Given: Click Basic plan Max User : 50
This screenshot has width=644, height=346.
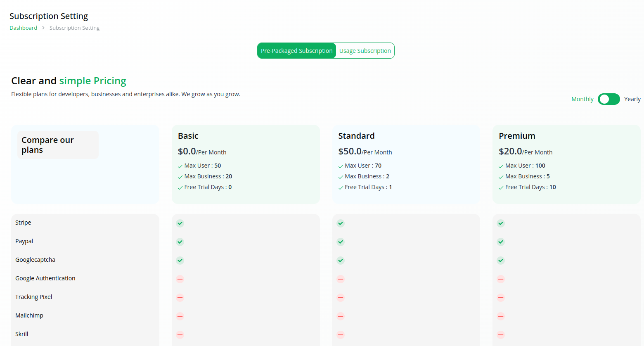Looking at the screenshot, I should coord(199,166).
